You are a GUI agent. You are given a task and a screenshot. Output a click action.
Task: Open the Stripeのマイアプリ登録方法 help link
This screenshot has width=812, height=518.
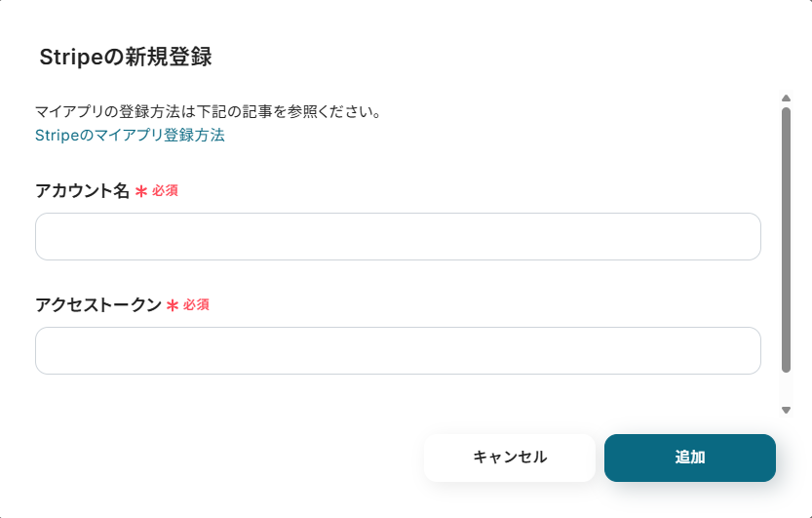(130, 136)
